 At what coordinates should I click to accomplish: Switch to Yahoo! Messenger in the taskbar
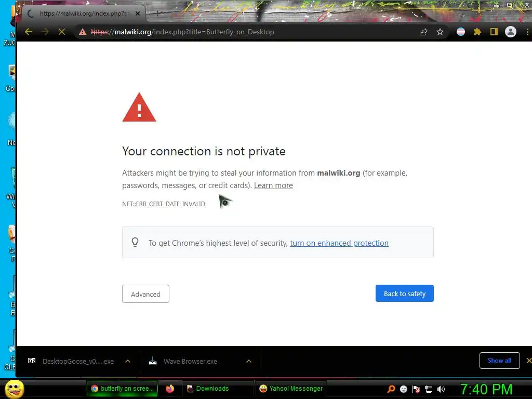point(291,389)
